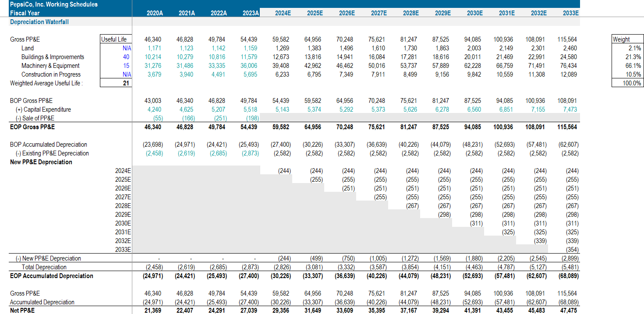Image resolution: width=644 pixels, height=314 pixels.
Task: Click the 2033E waterfall row label
Action: [x=124, y=250]
